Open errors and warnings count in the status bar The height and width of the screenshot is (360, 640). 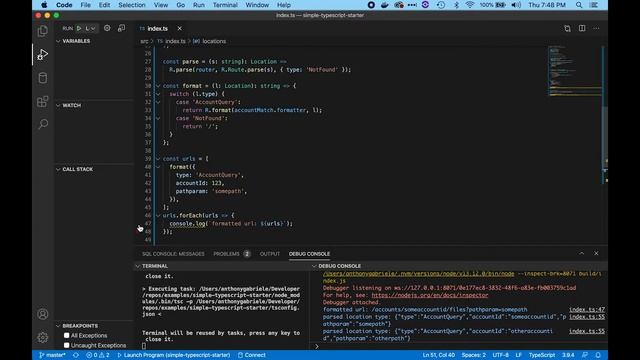point(98,355)
